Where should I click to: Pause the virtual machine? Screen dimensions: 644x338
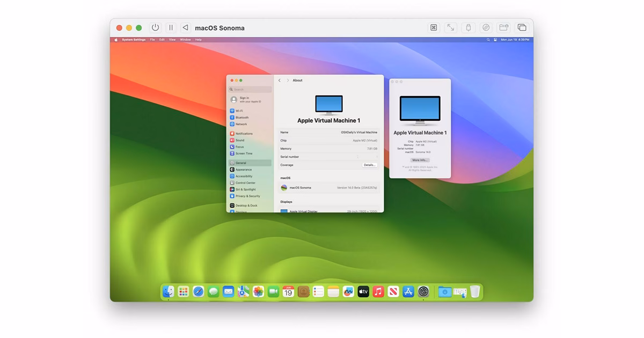tap(171, 28)
